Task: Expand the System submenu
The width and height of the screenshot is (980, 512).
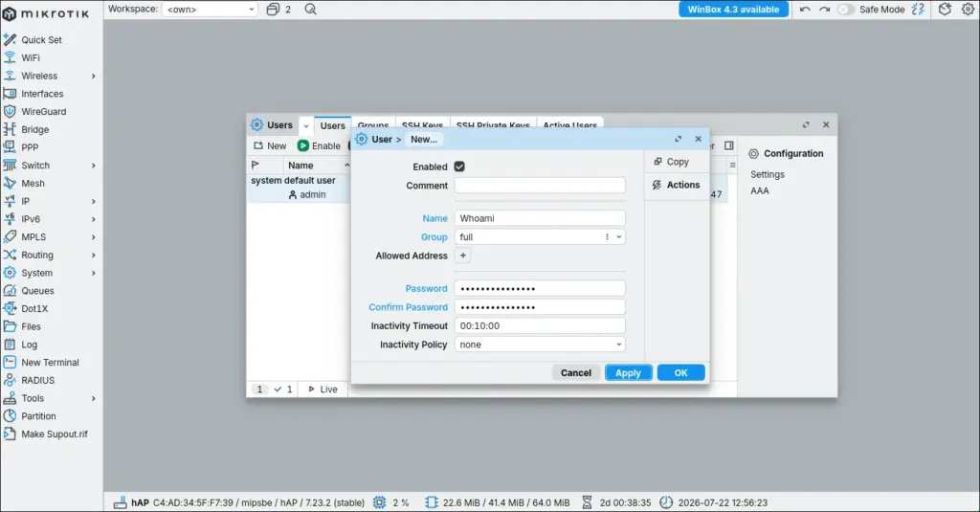Action: coord(94,273)
